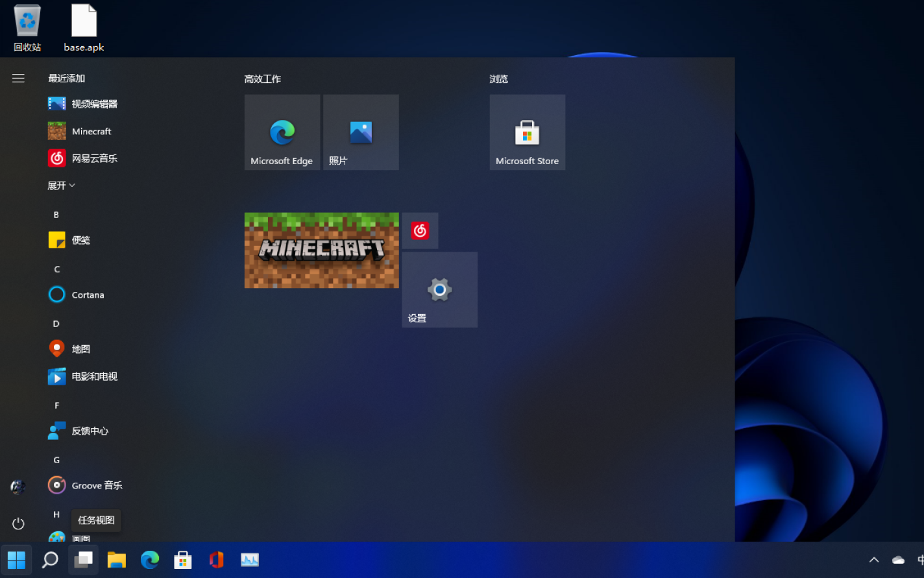Open the Microsoft Store tile
The width and height of the screenshot is (924, 578).
tap(528, 132)
